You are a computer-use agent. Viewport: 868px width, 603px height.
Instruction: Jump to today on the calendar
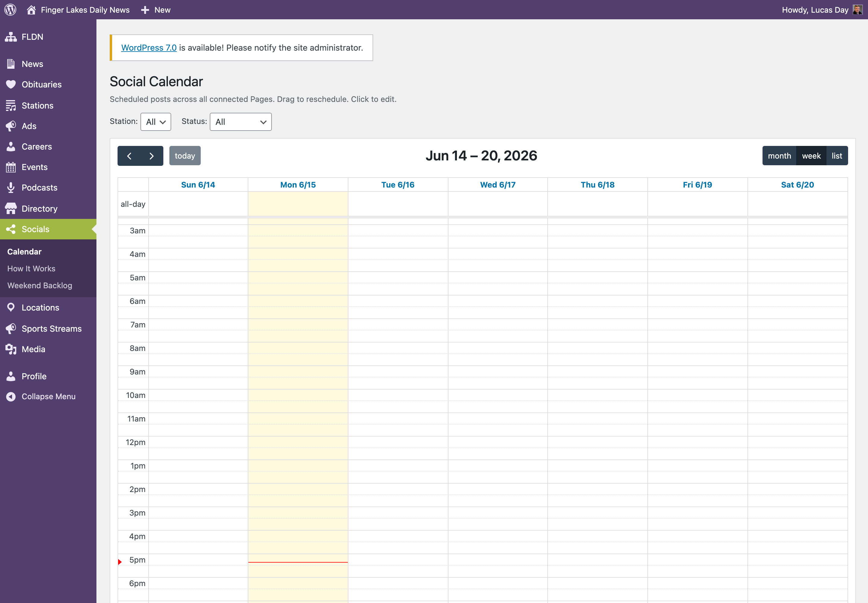[x=185, y=156]
